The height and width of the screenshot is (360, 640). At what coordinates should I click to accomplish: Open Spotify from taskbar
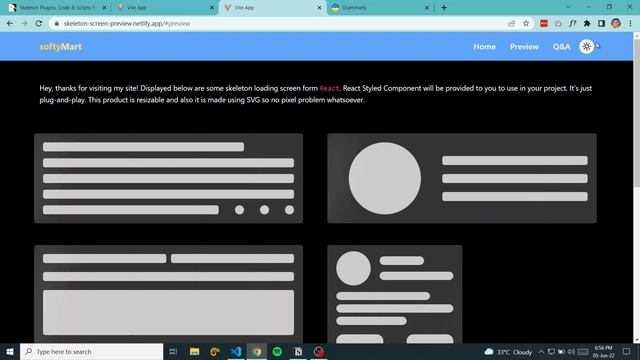[x=277, y=351]
